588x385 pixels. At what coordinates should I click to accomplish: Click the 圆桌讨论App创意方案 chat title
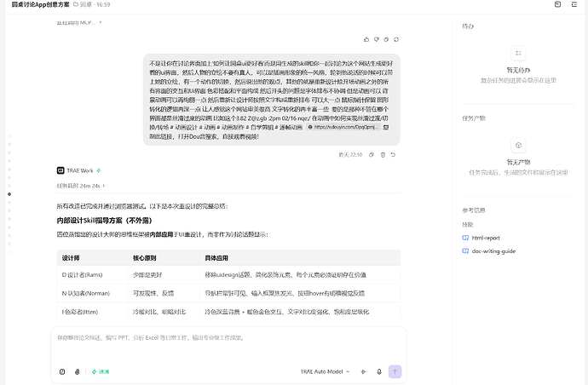click(41, 4)
